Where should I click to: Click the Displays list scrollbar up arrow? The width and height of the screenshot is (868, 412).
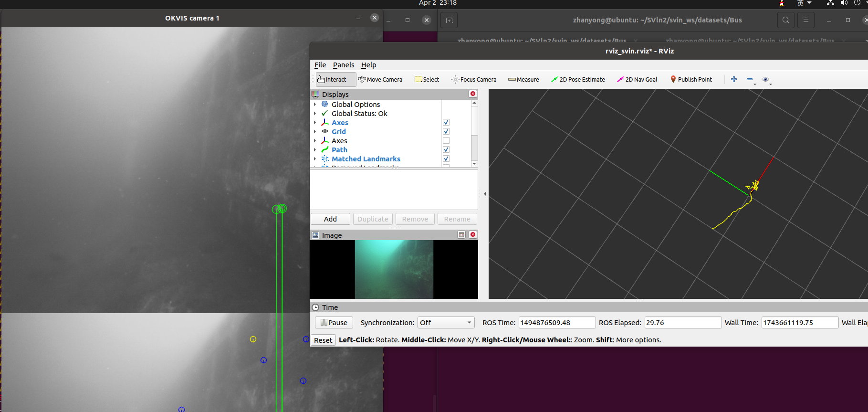[474, 103]
